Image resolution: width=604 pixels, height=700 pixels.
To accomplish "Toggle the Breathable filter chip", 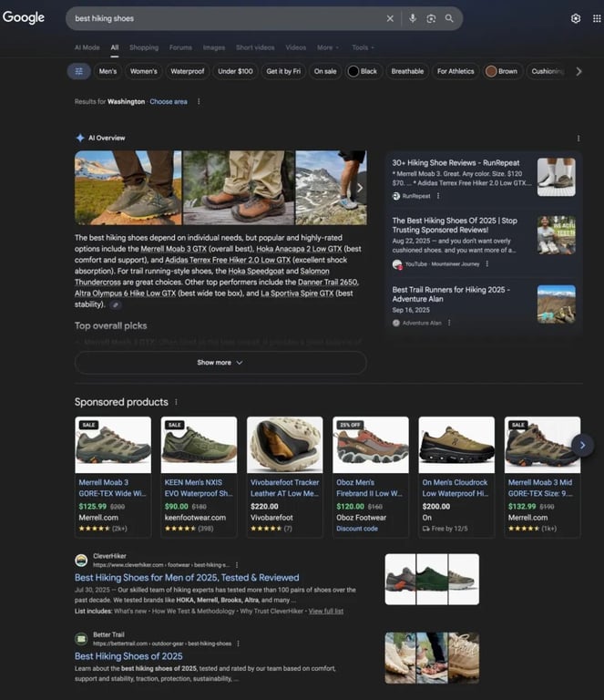I will [x=407, y=71].
